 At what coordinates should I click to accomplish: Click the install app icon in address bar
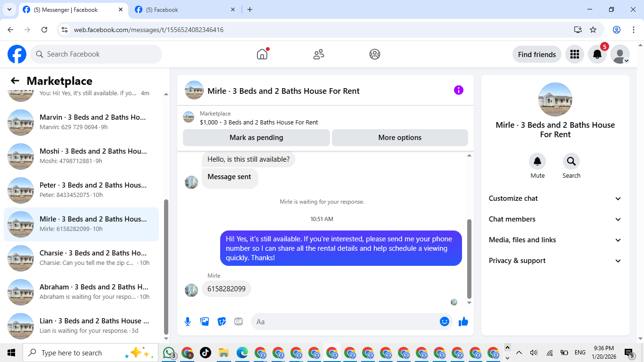578,30
